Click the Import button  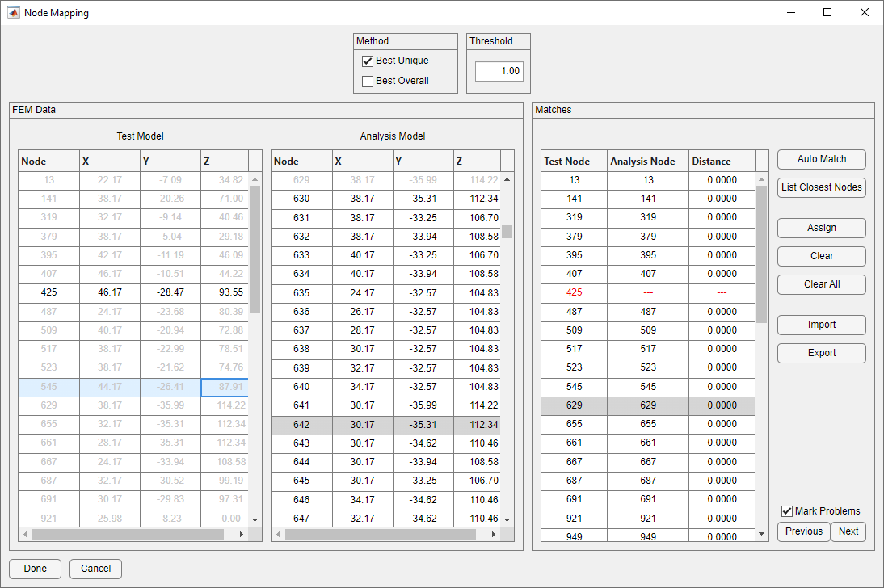tap(822, 325)
